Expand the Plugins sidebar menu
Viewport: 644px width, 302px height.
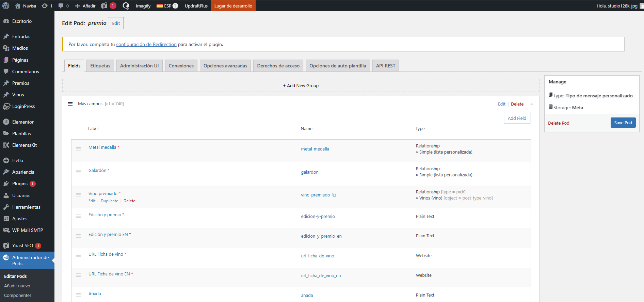(20, 184)
